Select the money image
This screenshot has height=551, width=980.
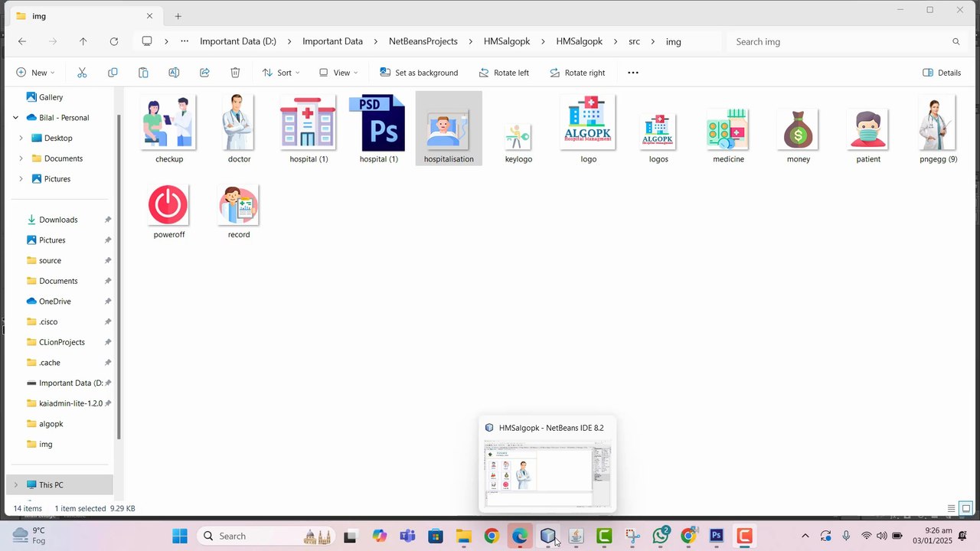point(799,135)
